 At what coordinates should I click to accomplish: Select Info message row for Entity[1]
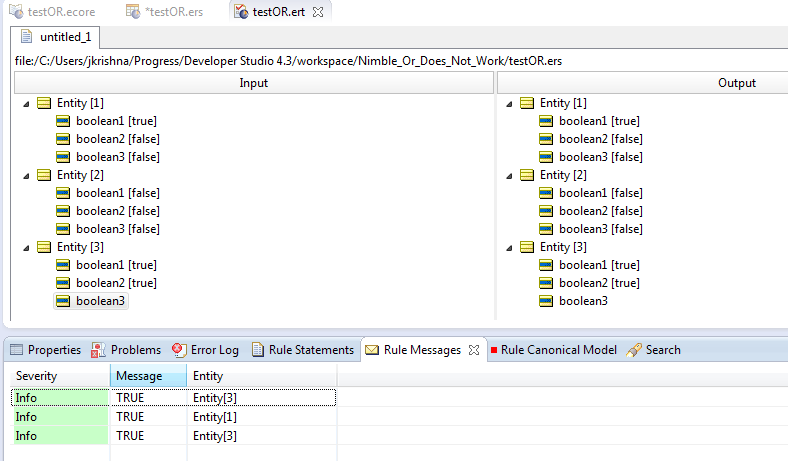coord(173,417)
